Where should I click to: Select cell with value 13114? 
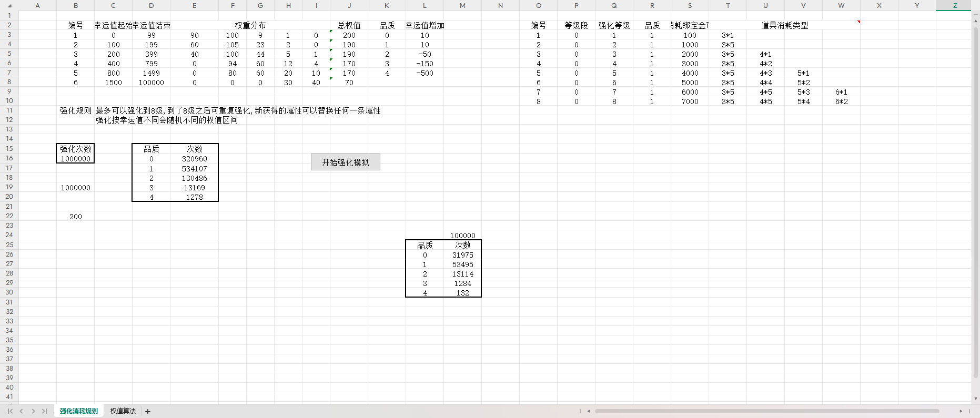point(462,274)
